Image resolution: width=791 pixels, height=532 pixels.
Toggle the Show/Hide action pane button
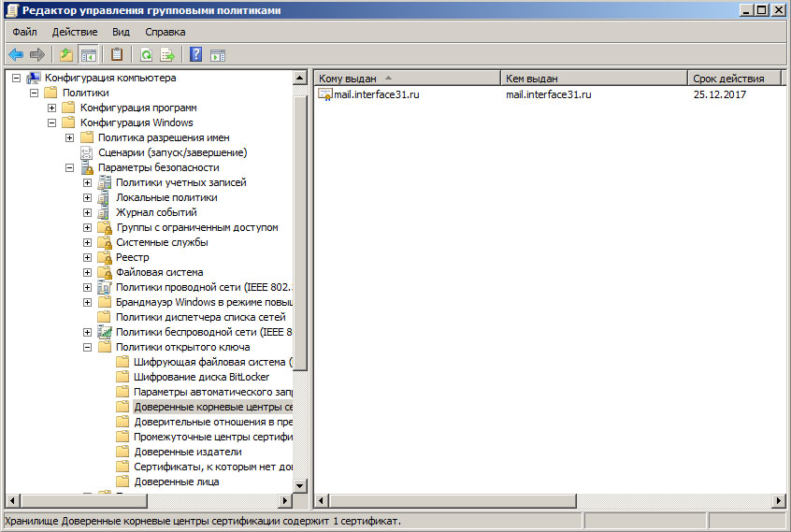[x=218, y=54]
